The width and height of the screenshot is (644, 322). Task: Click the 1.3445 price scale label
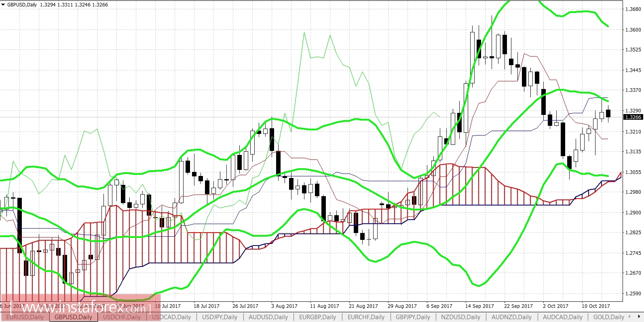click(x=633, y=70)
